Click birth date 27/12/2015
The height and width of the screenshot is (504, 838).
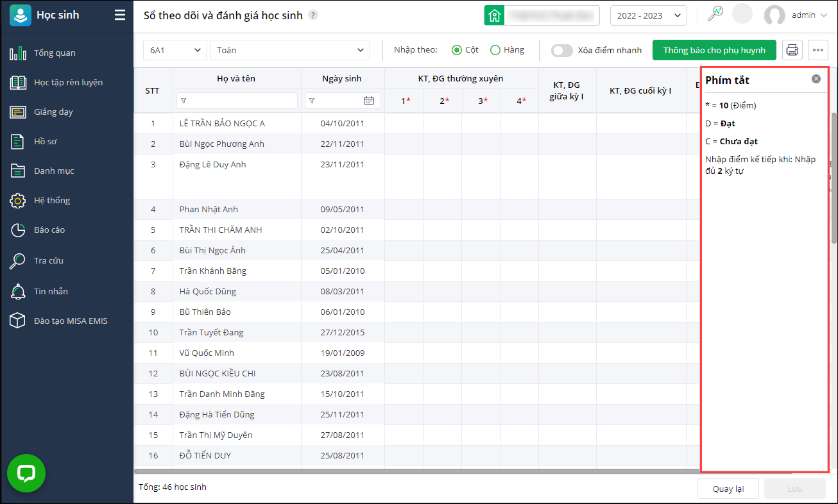343,333
